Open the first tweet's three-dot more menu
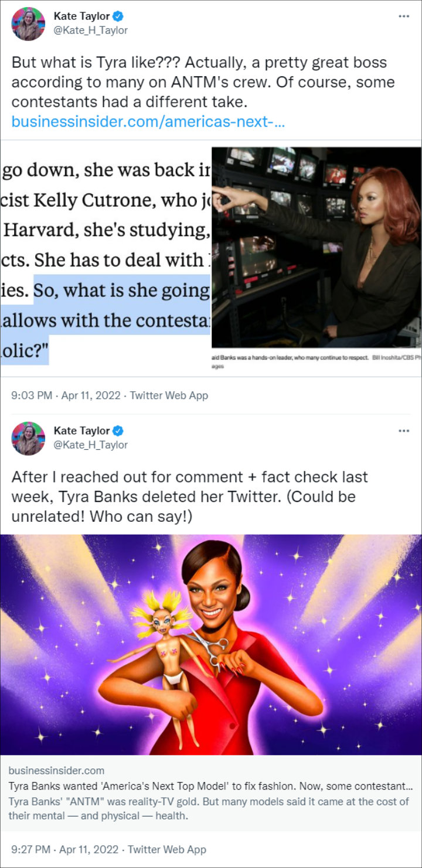This screenshot has height=868, width=422. tap(403, 16)
